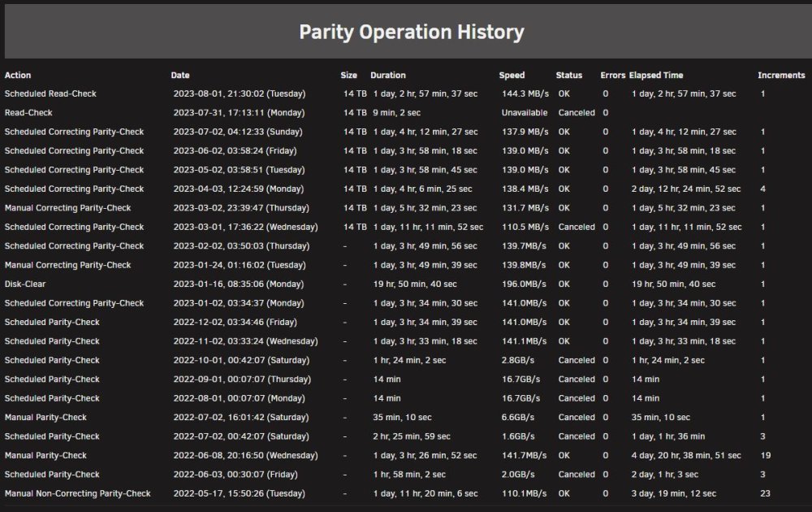Click the increments value 19
The height and width of the screenshot is (512, 812).
[x=766, y=455]
